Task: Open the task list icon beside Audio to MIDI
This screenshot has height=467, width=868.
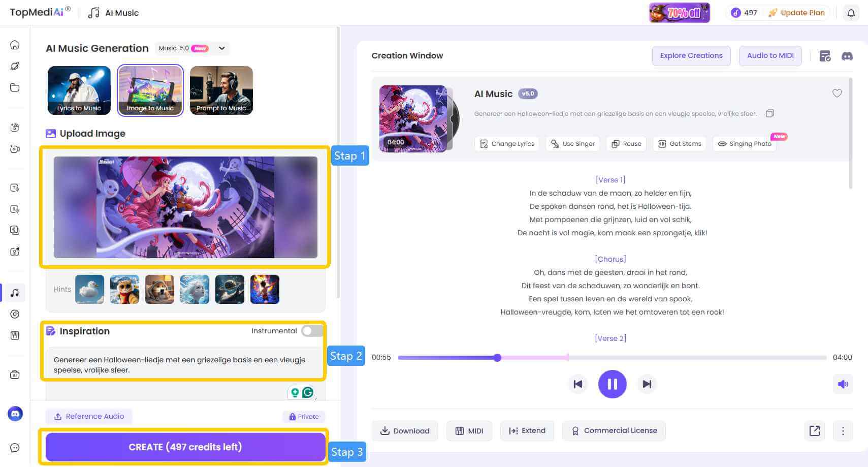Action: (825, 56)
